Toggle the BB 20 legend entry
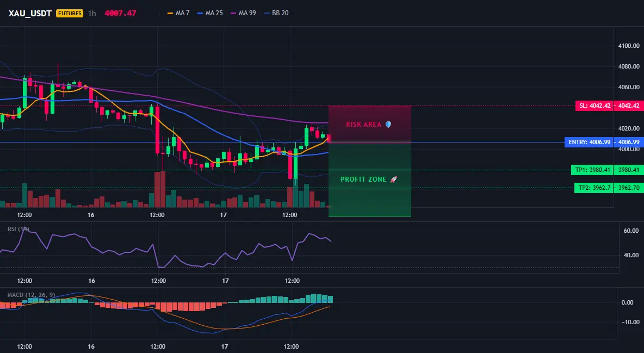 point(276,13)
